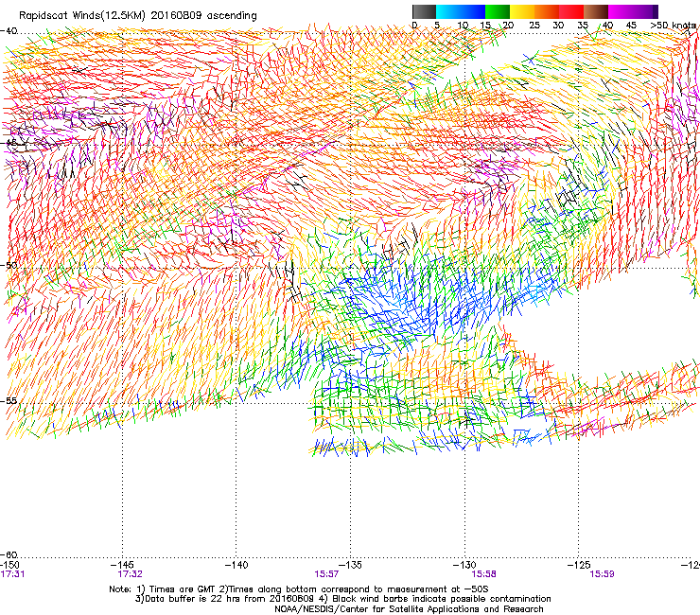Click the 17:32 time stamp
Image resolution: width=700 pixels, height=615 pixels.
coord(130,574)
